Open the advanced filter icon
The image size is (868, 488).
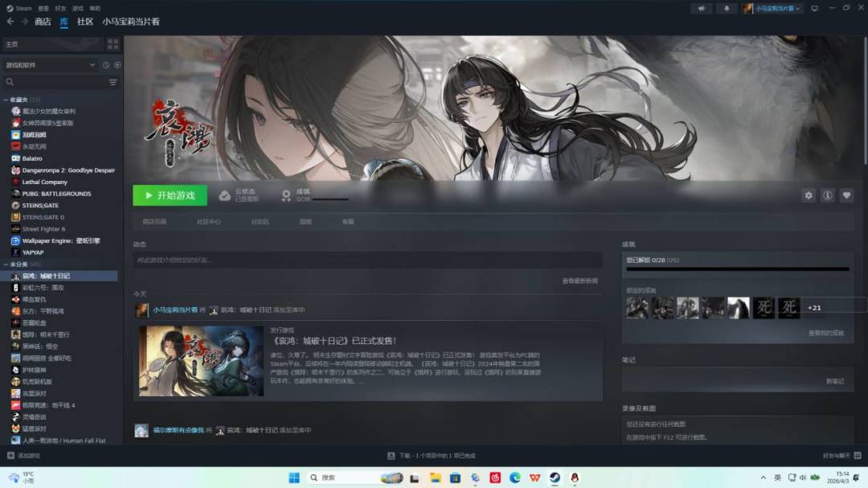pyautogui.click(x=113, y=82)
